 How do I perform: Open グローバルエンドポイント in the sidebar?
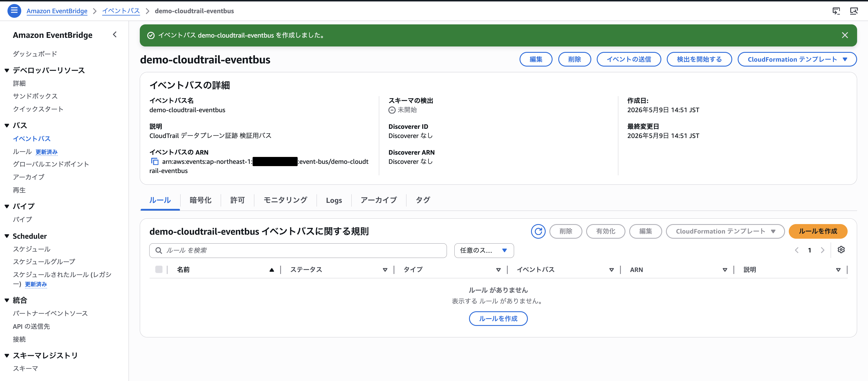51,164
